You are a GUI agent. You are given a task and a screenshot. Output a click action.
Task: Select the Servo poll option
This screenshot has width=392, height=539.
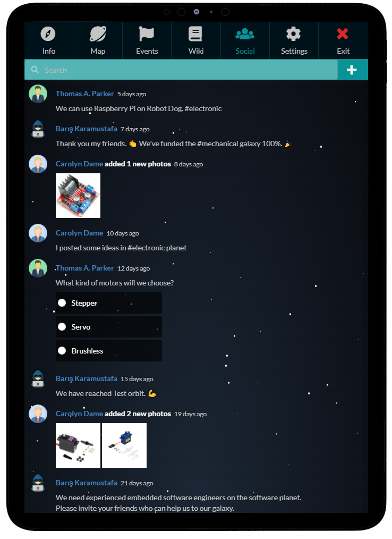(108, 326)
